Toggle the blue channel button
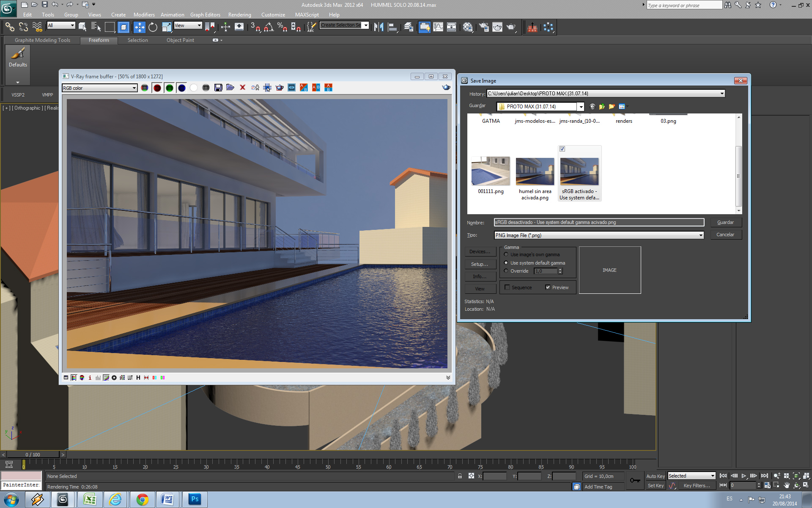The height and width of the screenshot is (508, 812). click(182, 88)
